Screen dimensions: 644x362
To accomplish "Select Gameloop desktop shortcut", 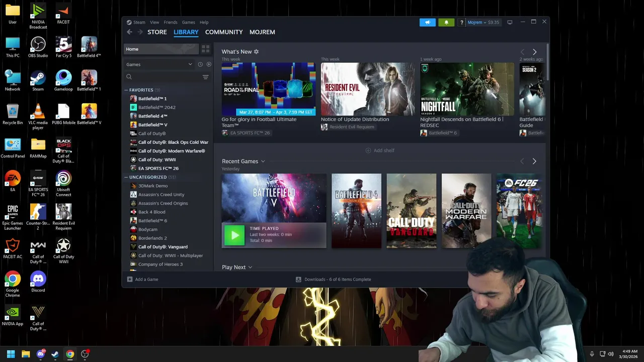I will point(63,81).
